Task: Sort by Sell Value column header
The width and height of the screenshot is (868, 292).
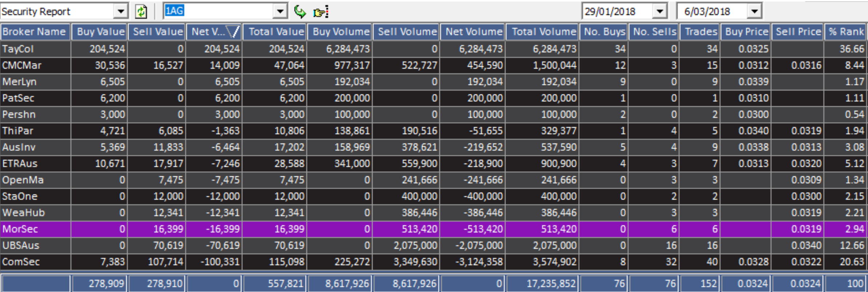Action: point(157,32)
